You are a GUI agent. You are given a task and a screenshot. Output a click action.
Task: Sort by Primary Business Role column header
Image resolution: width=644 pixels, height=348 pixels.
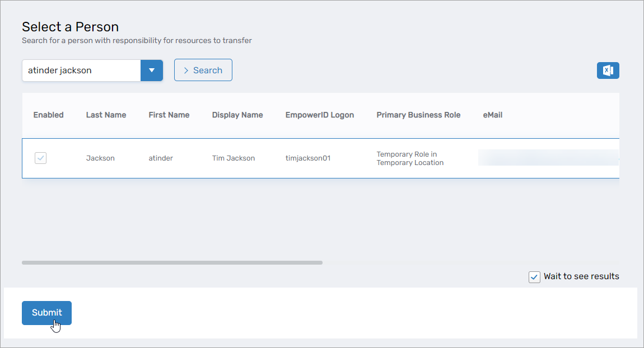pyautogui.click(x=418, y=115)
